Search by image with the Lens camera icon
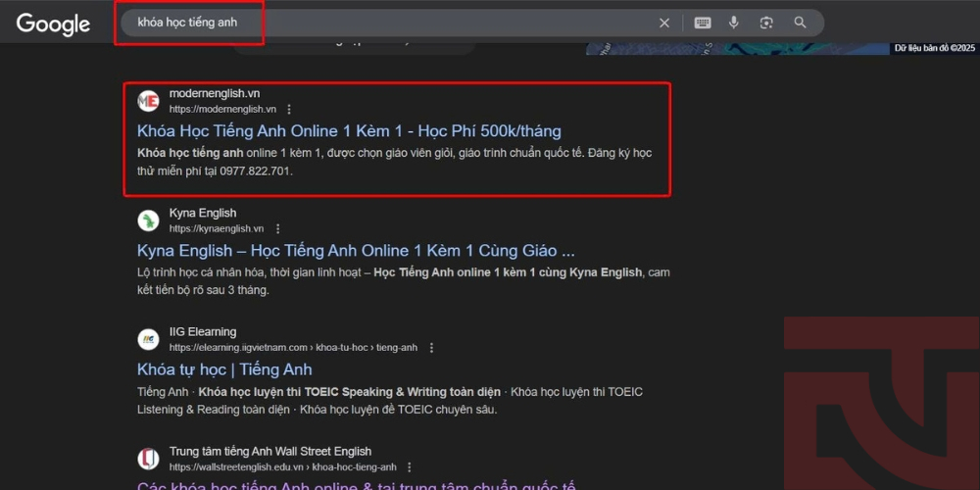980x490 pixels. pos(766,24)
